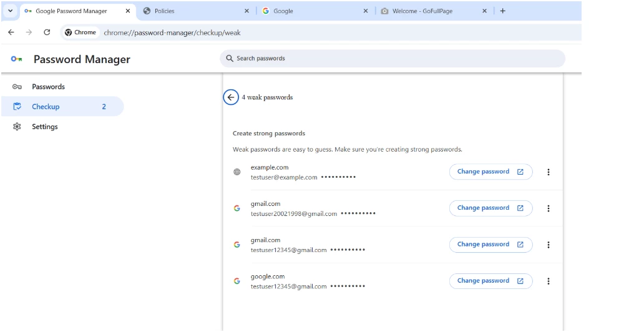Focus the address bar URL

tap(172, 32)
